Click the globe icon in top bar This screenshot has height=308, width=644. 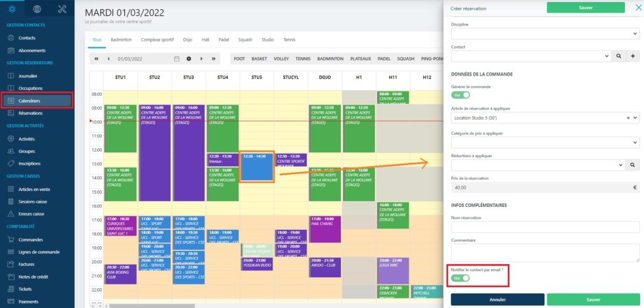[37, 9]
